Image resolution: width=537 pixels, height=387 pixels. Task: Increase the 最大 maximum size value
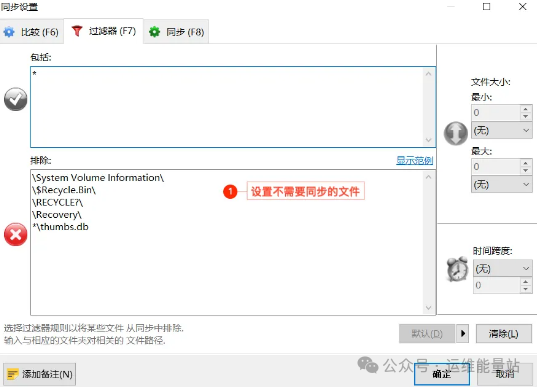point(526,163)
